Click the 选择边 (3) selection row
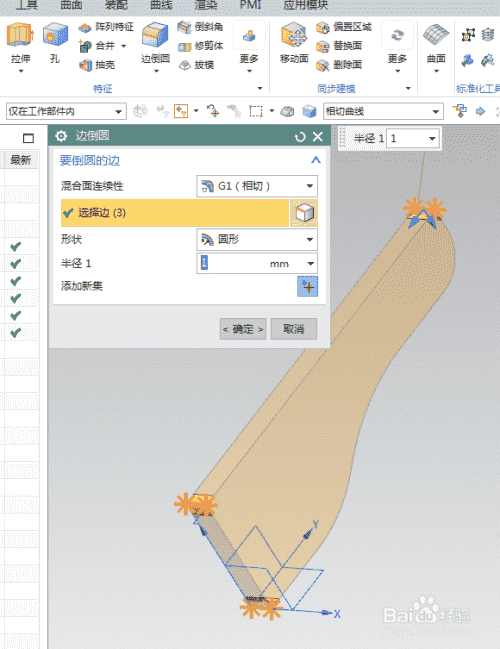 point(175,213)
